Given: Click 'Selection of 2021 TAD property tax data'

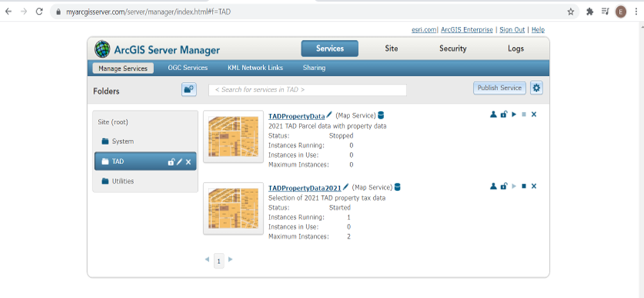Looking at the screenshot, I should (327, 198).
